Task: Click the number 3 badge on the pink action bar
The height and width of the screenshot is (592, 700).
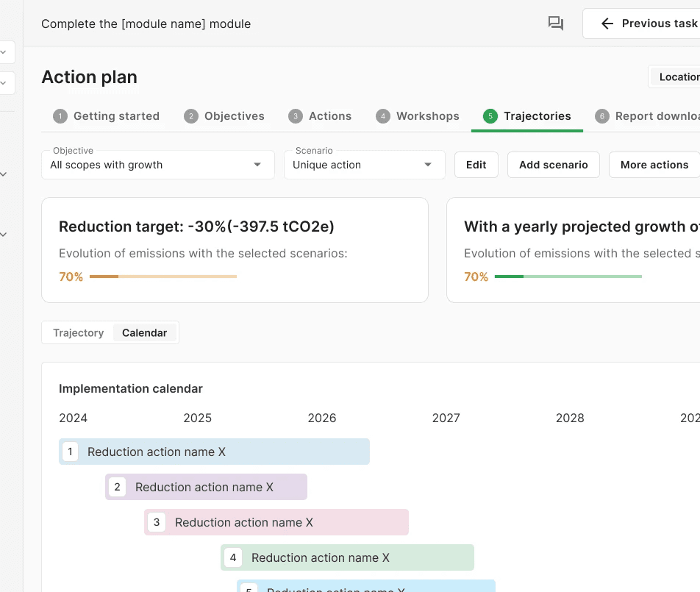Action: click(x=157, y=522)
